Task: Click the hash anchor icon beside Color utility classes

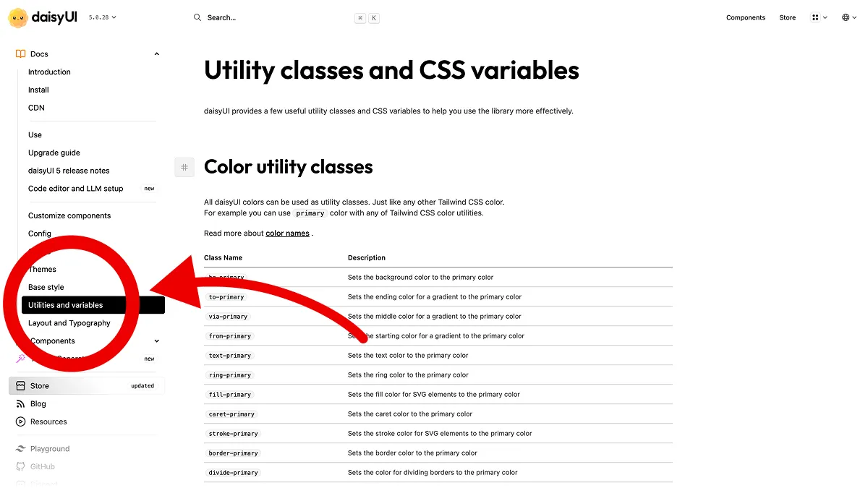Action: [184, 167]
